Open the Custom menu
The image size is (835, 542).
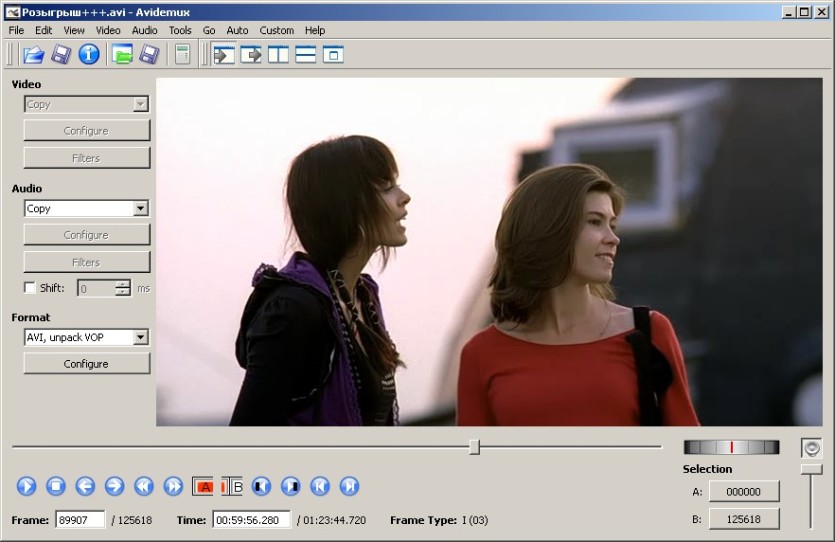[x=276, y=30]
